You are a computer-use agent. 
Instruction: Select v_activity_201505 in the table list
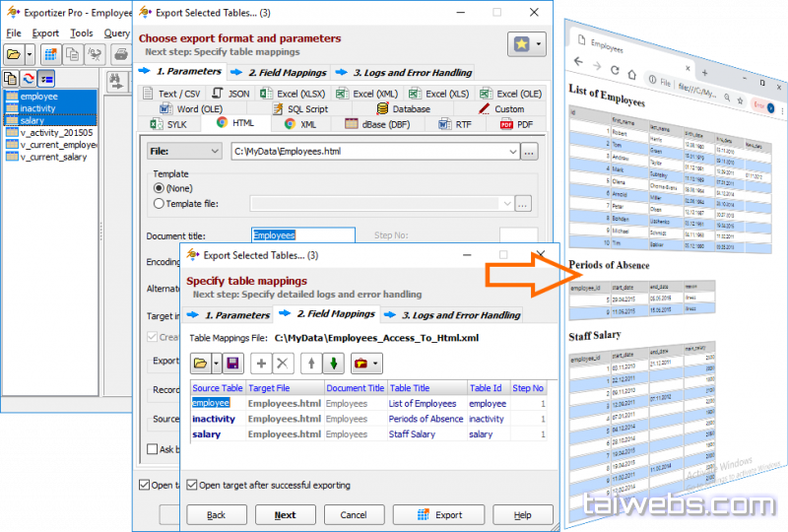pyautogui.click(x=50, y=133)
